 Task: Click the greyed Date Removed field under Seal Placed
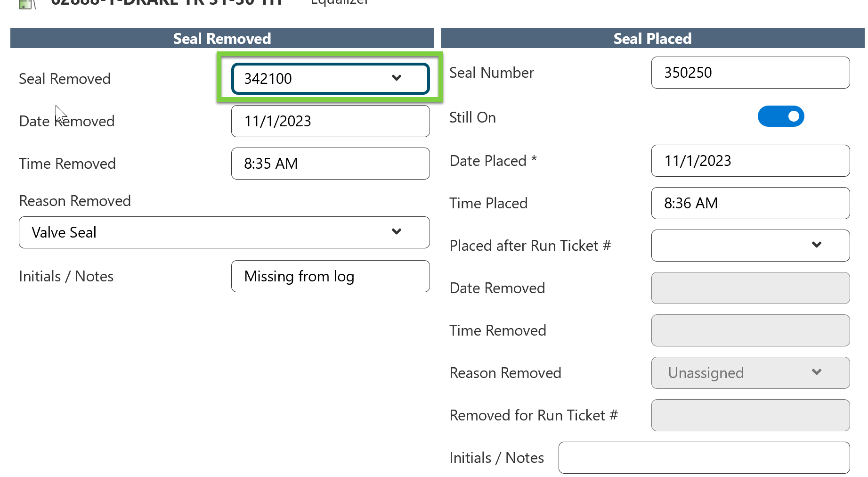750,288
